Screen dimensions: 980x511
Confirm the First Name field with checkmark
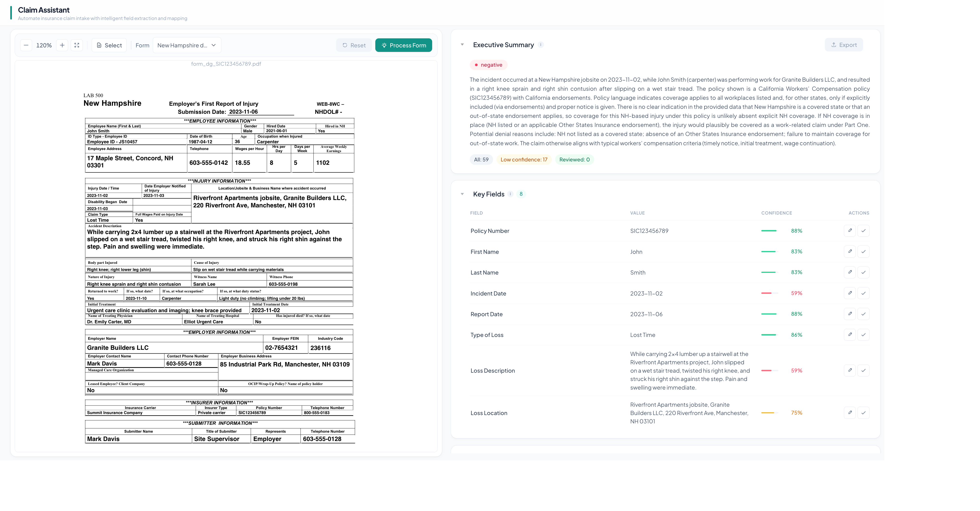coord(863,251)
